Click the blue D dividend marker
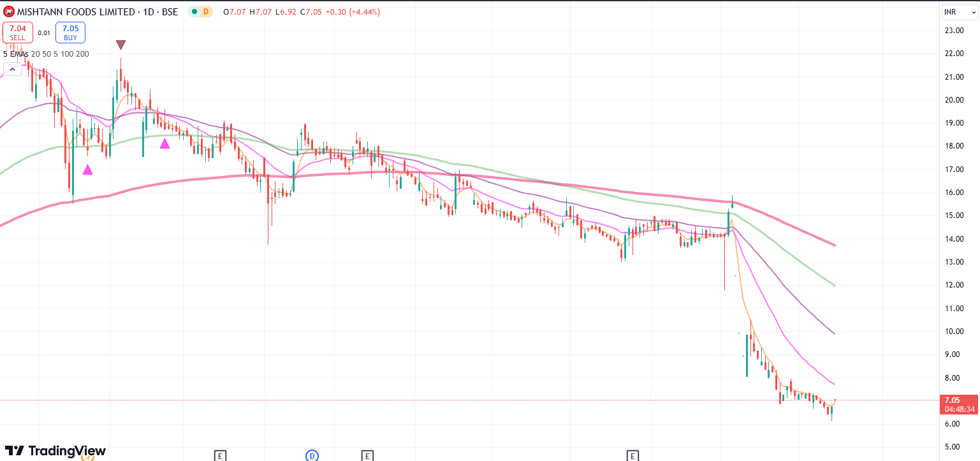Viewport: 980px width, 461px height. pos(312,455)
